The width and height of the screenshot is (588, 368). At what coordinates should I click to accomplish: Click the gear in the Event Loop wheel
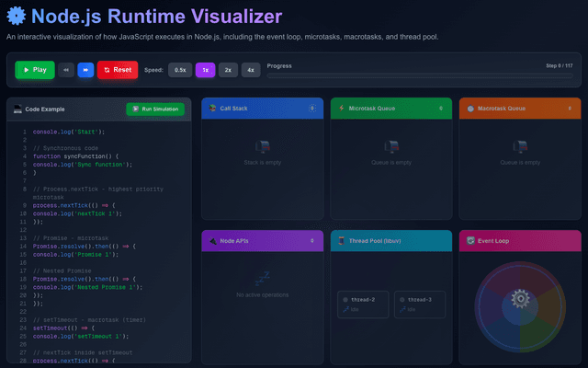click(x=520, y=299)
